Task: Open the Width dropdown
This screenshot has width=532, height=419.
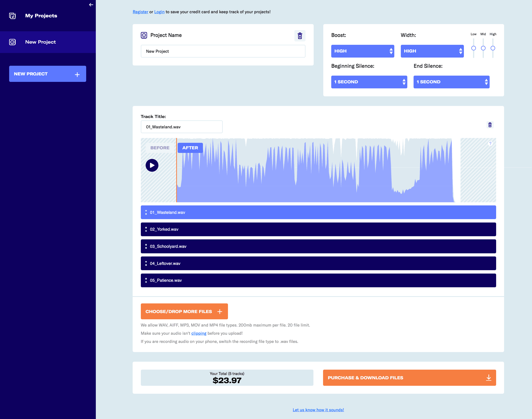Action: pos(432,51)
